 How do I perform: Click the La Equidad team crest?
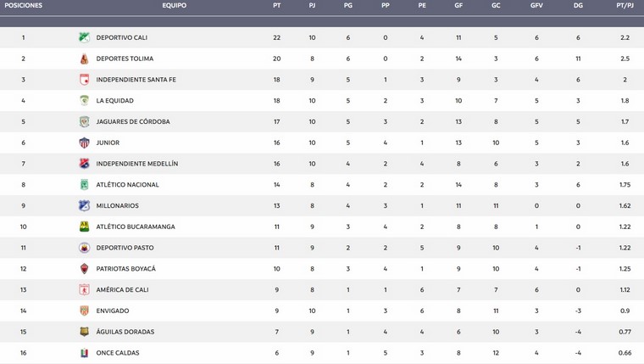coord(84,100)
